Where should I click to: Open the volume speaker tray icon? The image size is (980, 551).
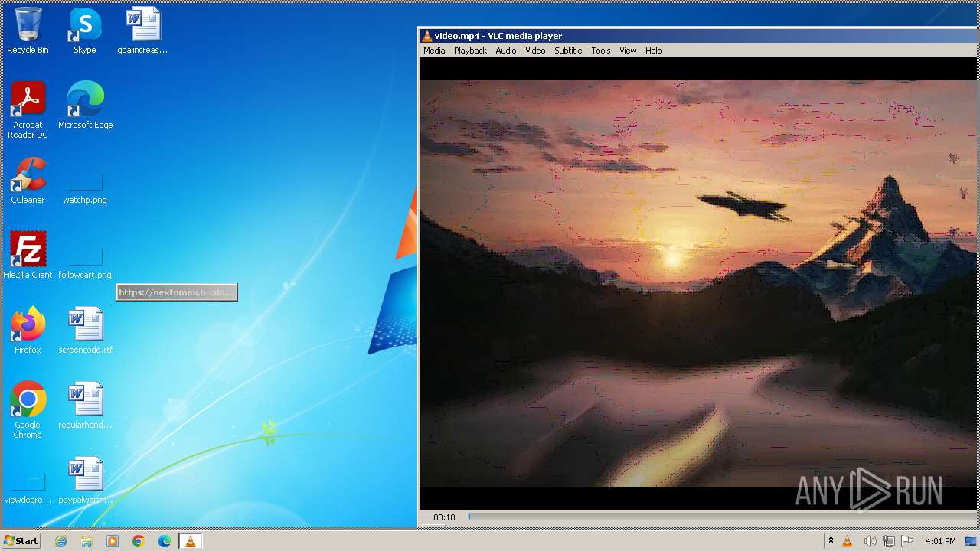click(x=870, y=541)
